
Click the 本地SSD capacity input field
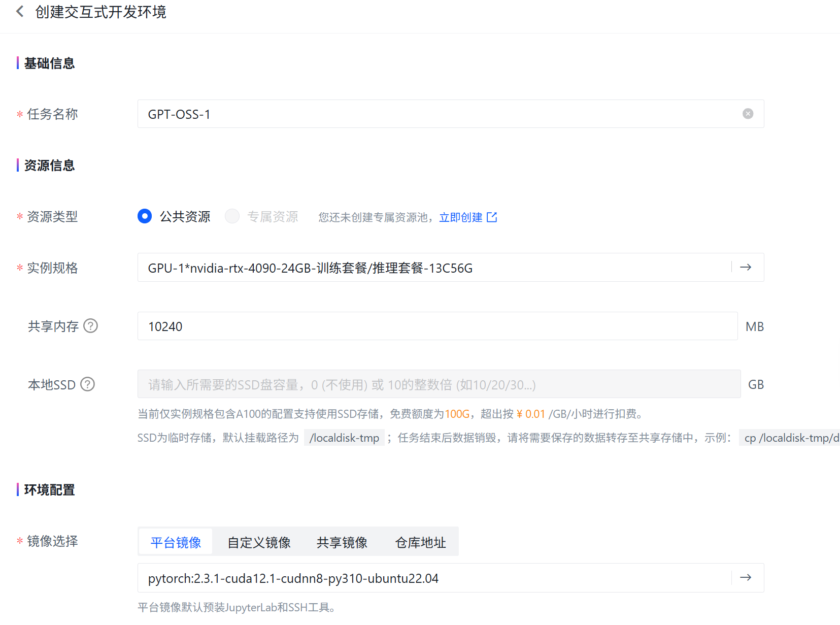coord(439,384)
